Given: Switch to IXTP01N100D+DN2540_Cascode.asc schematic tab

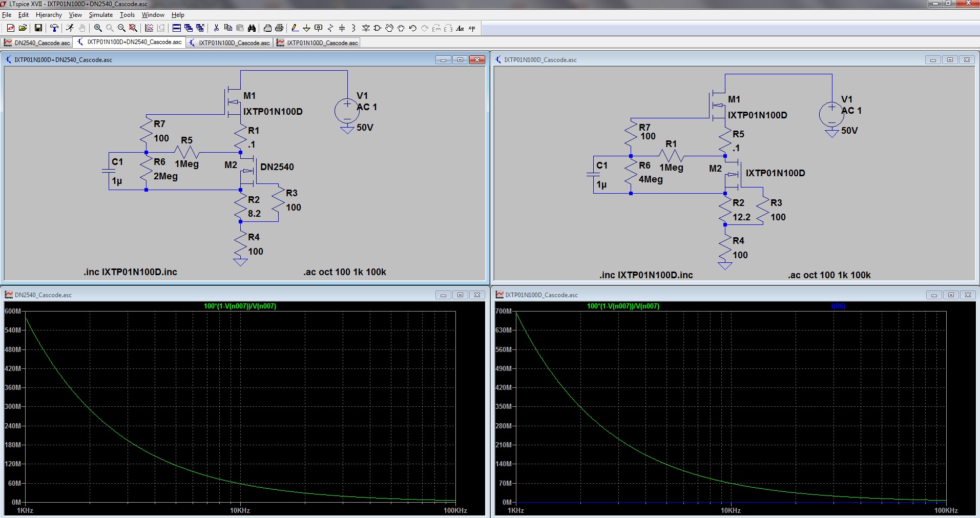Looking at the screenshot, I should (130, 42).
